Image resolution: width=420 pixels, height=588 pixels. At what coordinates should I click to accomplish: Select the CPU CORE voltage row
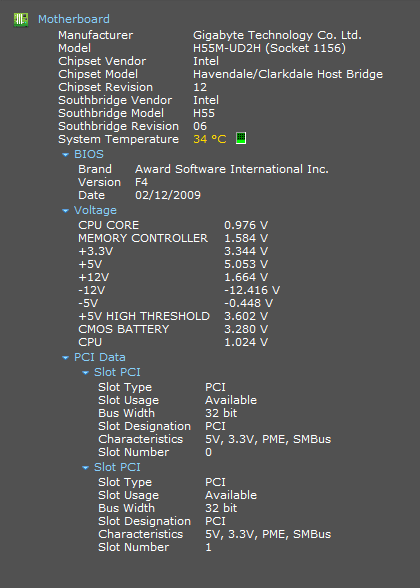click(x=173, y=225)
